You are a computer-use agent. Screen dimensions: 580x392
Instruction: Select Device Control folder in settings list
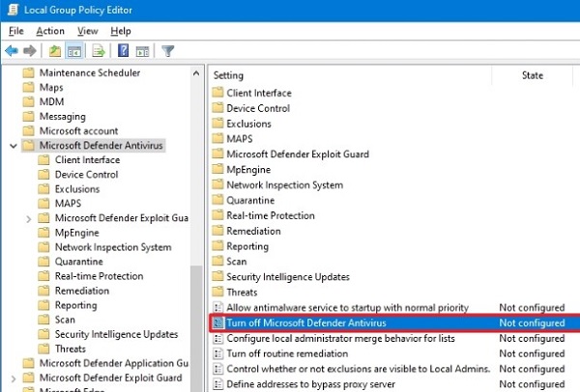coord(258,108)
